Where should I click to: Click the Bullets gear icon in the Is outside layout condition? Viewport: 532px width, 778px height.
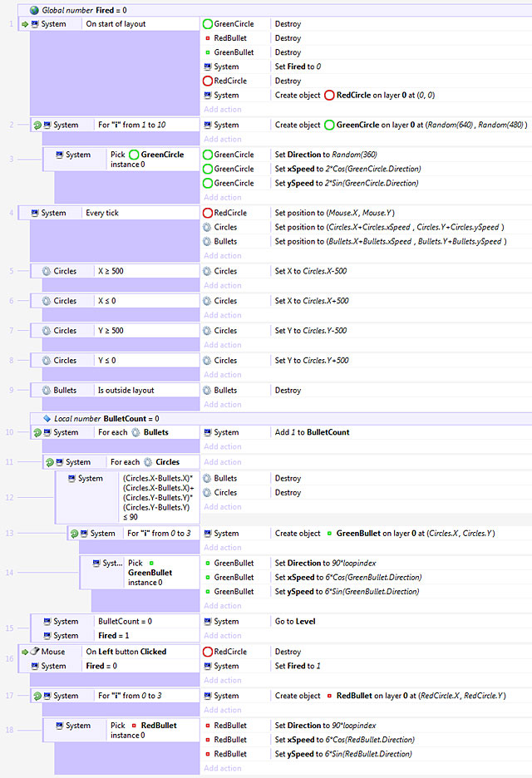pyautogui.click(x=47, y=390)
